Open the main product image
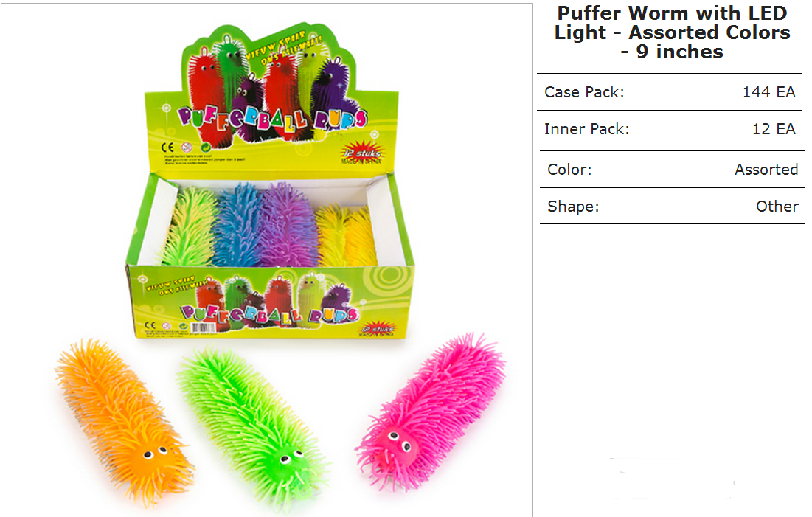This screenshot has height=517, width=812. (267, 260)
